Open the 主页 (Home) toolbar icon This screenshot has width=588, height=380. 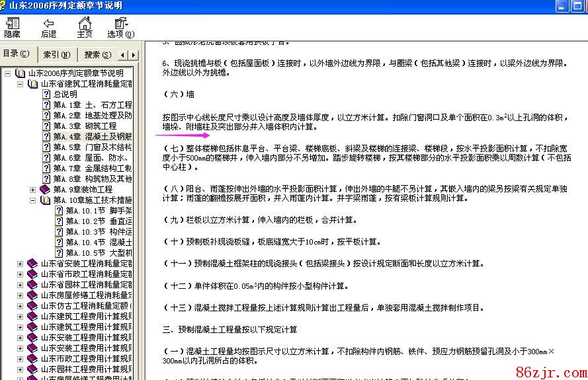[85, 28]
